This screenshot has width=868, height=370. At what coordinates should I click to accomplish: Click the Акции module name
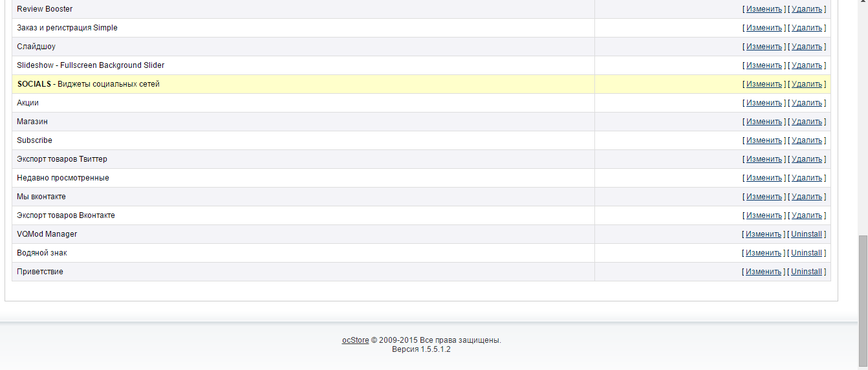pos(28,103)
